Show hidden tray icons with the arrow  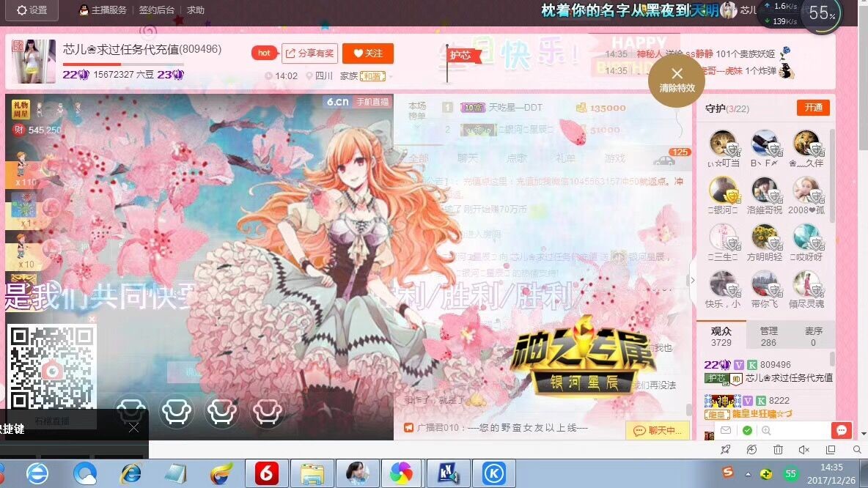748,474
